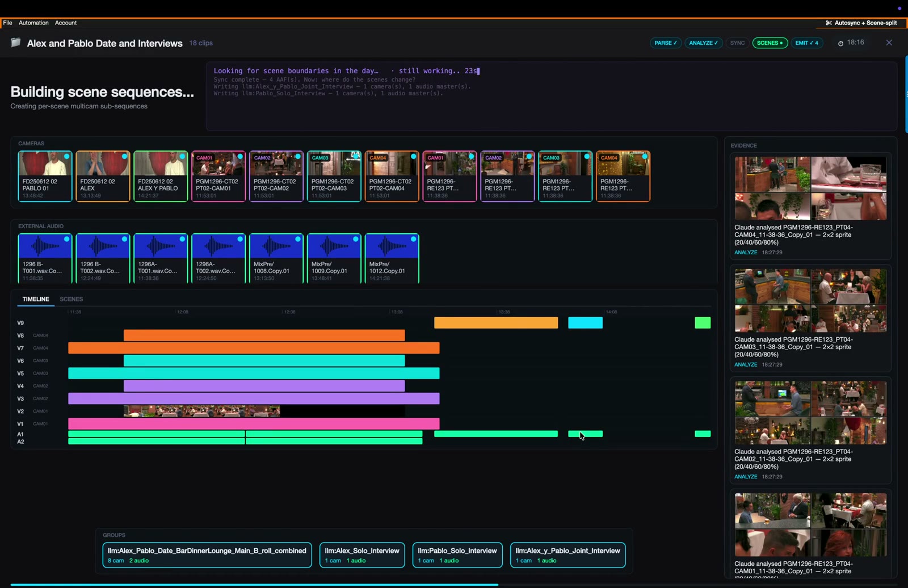Image resolution: width=908 pixels, height=588 pixels.
Task: Click the ANALYZE stage pill in header
Action: pos(703,43)
